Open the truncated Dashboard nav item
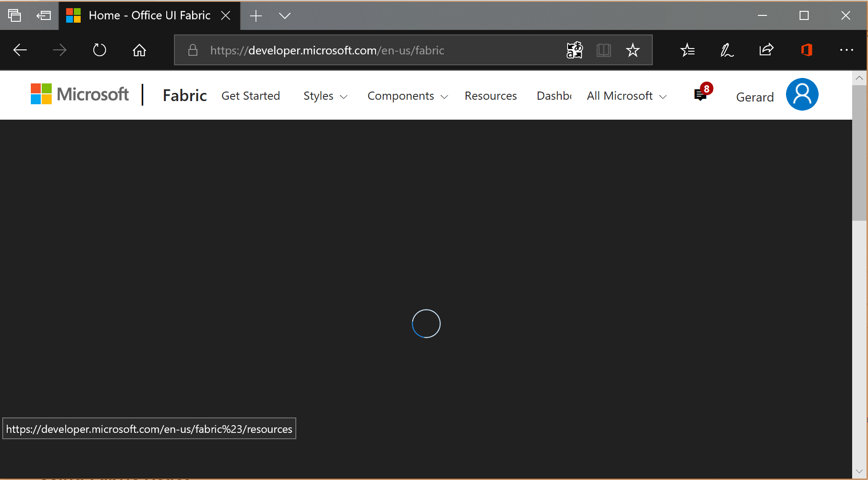Screen dimensions: 868x480 pos(554,96)
